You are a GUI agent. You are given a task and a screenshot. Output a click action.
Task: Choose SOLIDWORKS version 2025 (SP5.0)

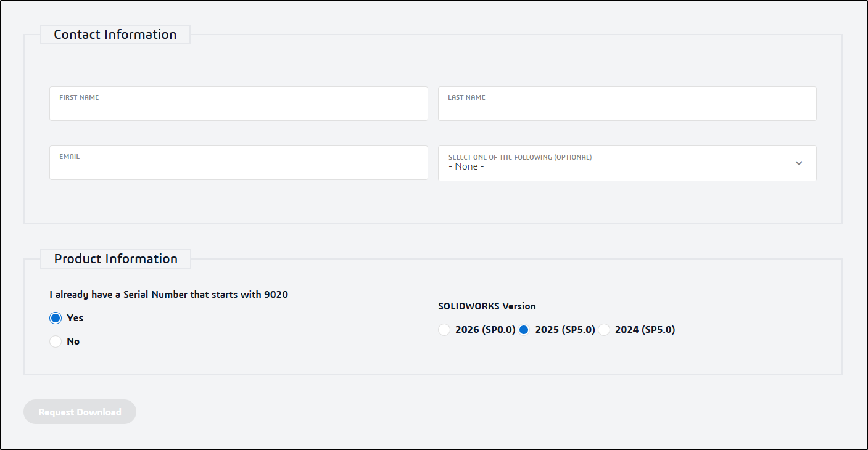point(524,330)
